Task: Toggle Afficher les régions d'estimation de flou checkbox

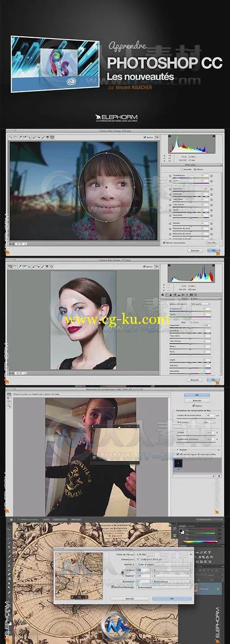Action: [x=178, y=454]
